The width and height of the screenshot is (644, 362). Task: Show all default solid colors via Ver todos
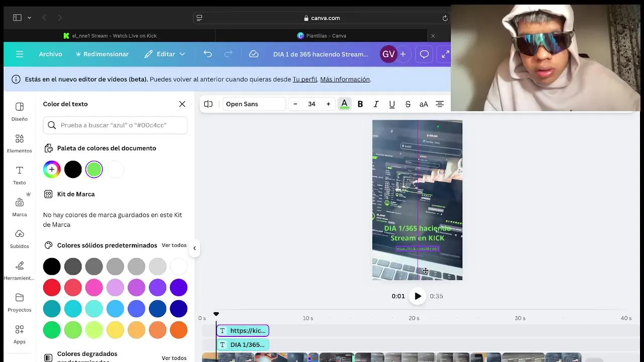pos(174,245)
